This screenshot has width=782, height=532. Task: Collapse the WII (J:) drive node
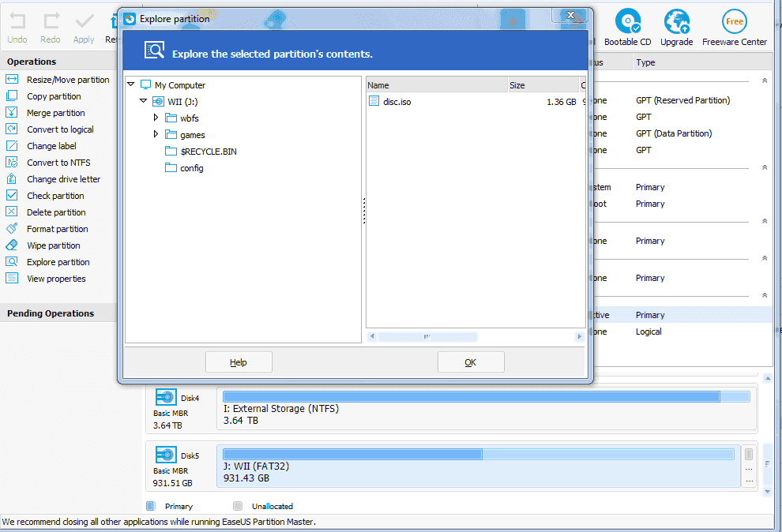143,101
